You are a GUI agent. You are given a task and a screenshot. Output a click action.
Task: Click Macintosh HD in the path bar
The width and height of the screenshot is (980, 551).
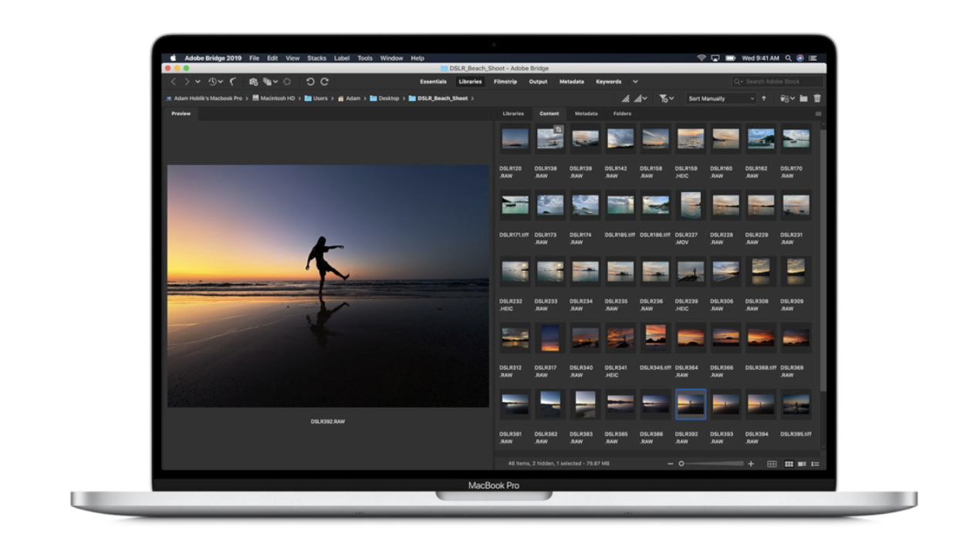[x=273, y=99]
